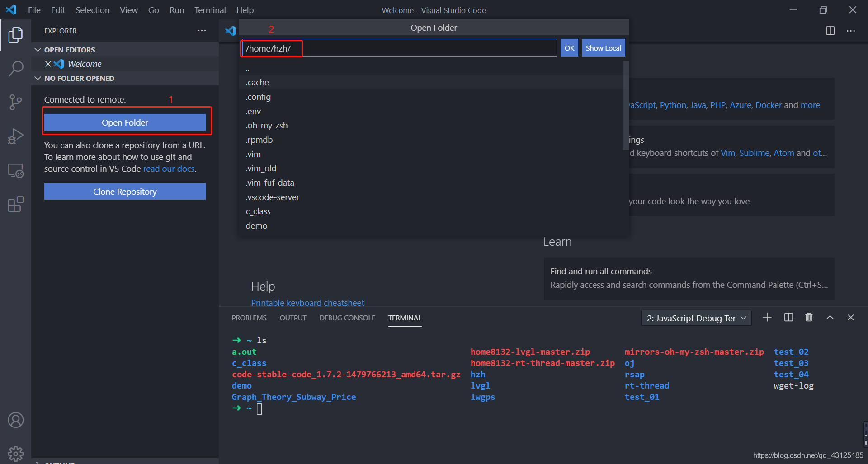Image resolution: width=868 pixels, height=464 pixels.
Task: Click Find and run all commands item
Action: (x=689, y=278)
